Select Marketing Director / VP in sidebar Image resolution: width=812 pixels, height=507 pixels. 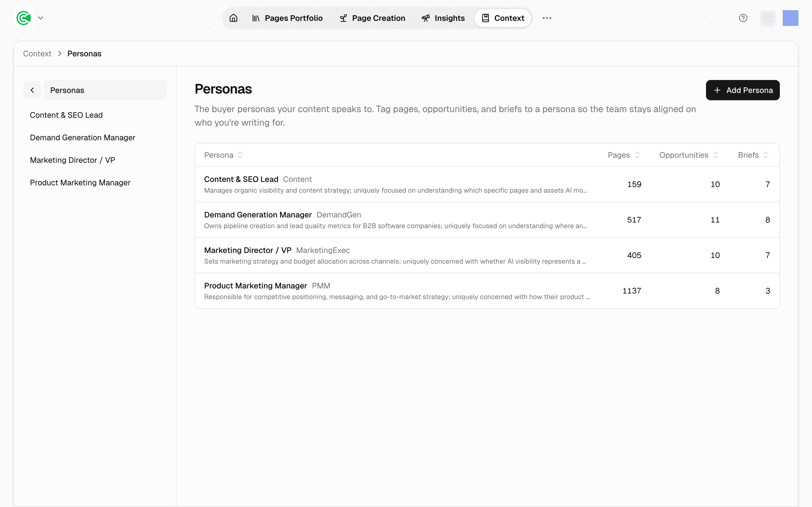pos(72,160)
